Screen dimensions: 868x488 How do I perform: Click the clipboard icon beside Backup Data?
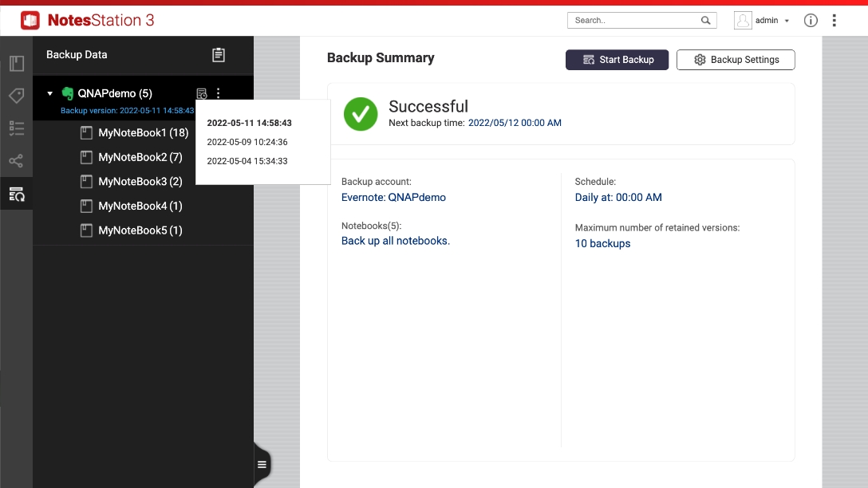219,55
